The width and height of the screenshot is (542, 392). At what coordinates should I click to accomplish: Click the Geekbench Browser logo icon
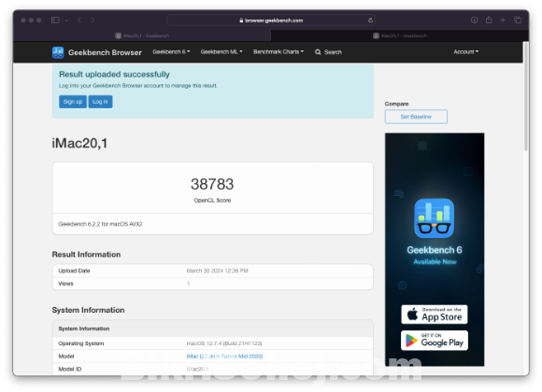[x=58, y=52]
